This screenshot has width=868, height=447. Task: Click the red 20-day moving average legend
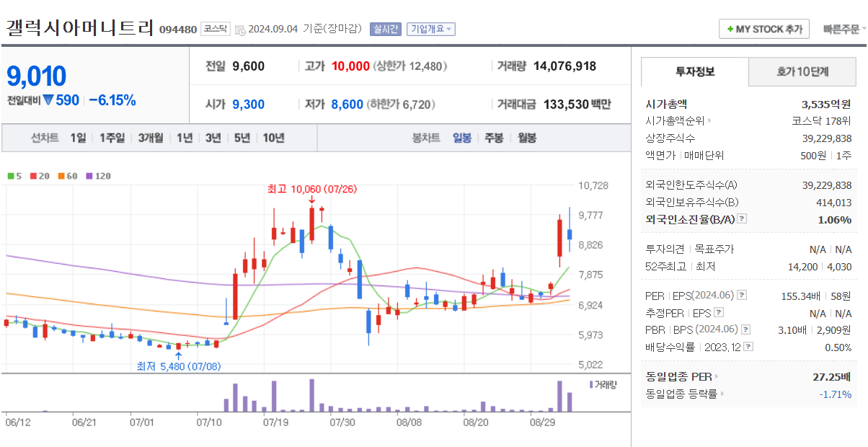(x=40, y=175)
